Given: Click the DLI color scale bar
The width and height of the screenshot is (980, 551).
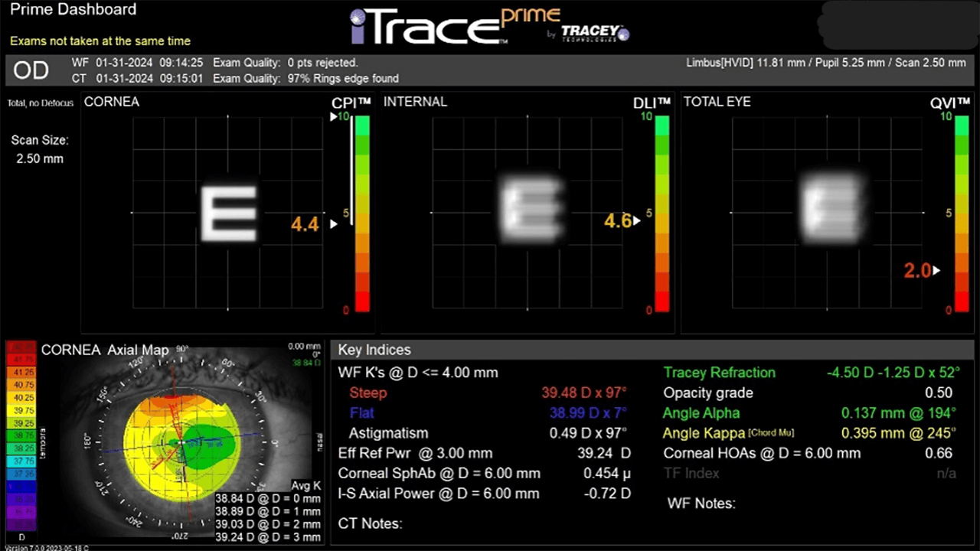Looking at the screenshot, I should pyautogui.click(x=662, y=214).
